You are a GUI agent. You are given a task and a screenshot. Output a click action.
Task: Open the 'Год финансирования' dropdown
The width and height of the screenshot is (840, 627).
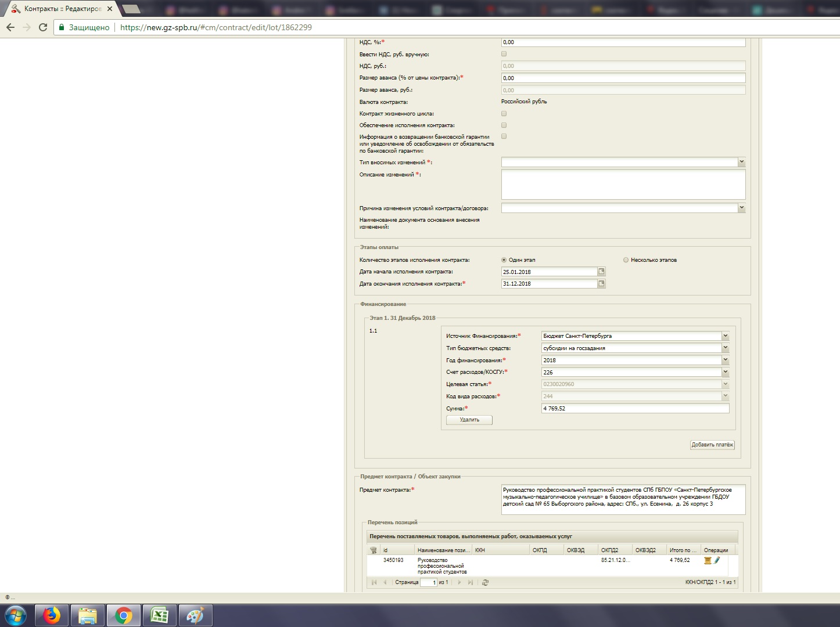(726, 360)
